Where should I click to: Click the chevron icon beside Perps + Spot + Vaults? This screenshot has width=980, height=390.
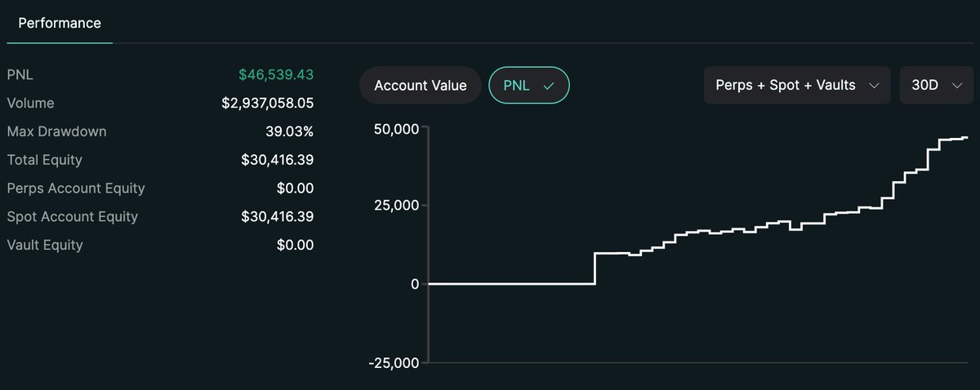pos(874,85)
